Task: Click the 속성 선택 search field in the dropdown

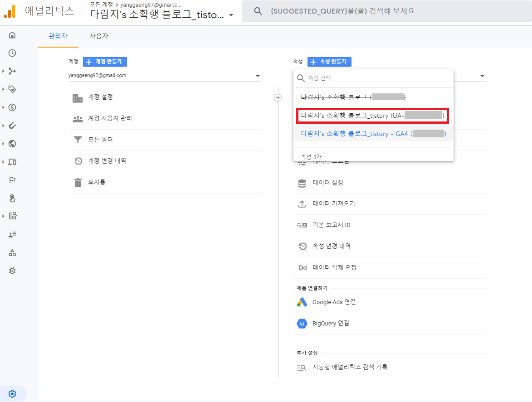Action: (x=373, y=78)
